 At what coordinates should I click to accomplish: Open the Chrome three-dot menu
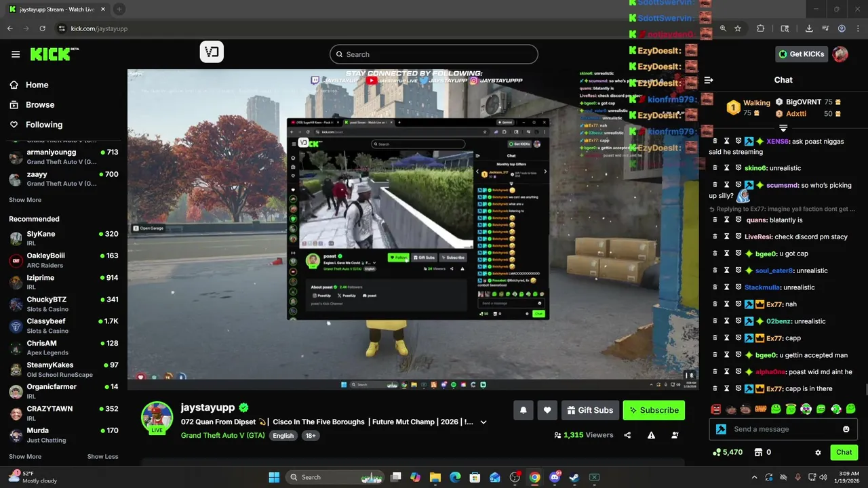click(857, 28)
